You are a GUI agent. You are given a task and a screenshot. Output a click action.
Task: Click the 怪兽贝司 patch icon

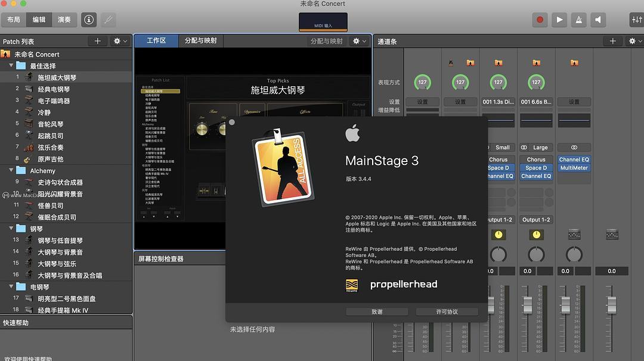pos(29,205)
